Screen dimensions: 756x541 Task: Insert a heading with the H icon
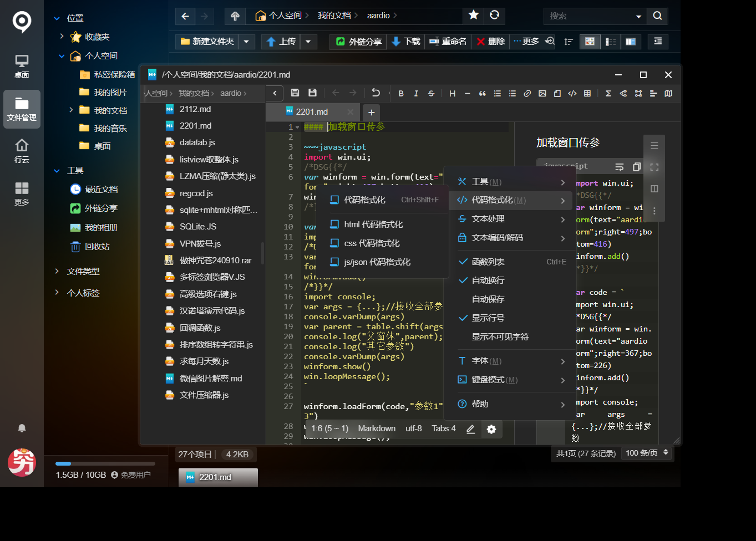[453, 94]
